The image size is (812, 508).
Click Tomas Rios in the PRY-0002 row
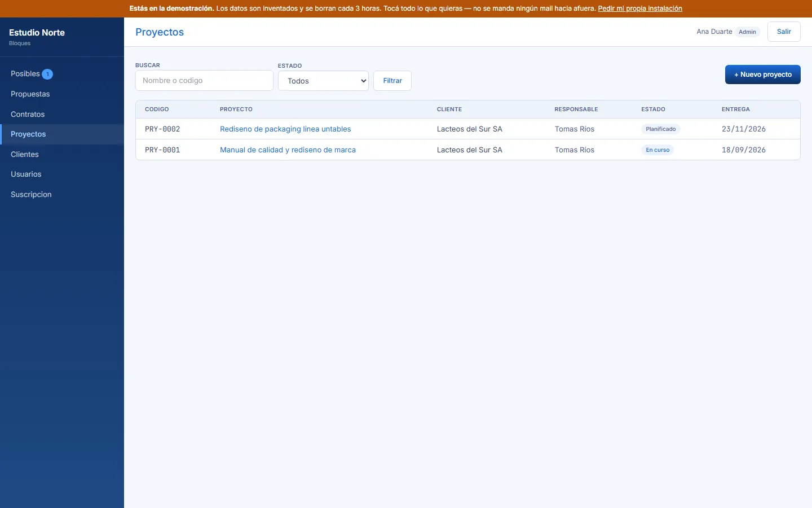pos(575,129)
